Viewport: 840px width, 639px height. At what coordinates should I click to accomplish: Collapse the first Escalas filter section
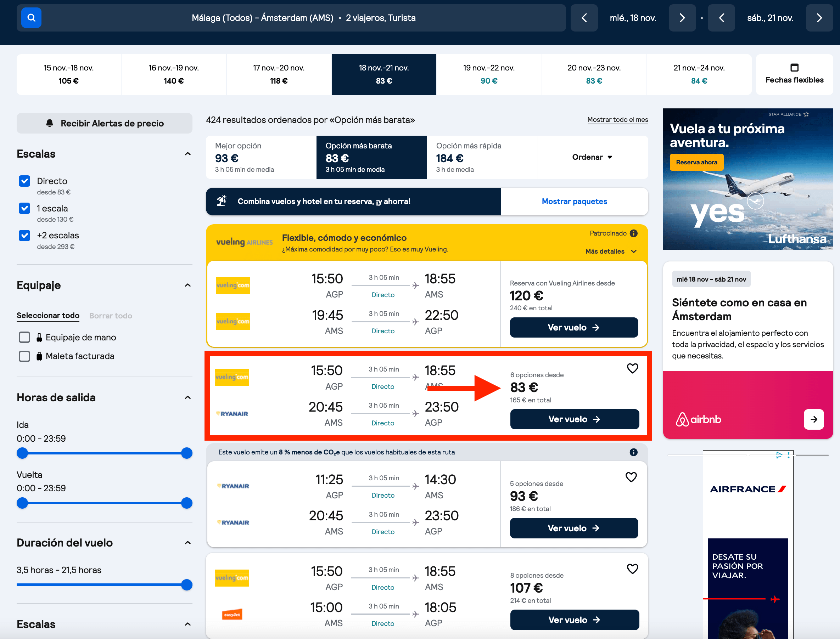coord(187,154)
